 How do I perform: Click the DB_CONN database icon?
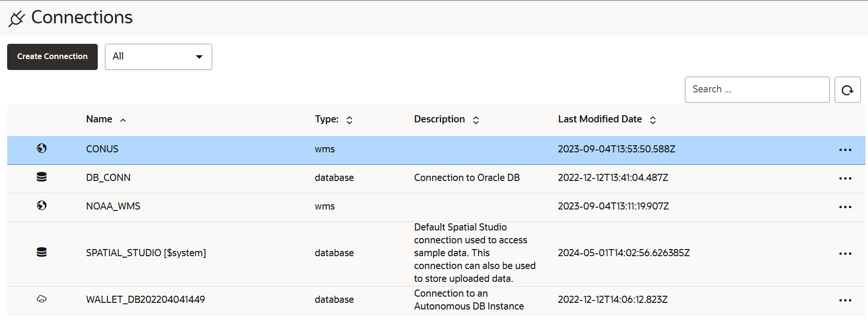coord(42,177)
